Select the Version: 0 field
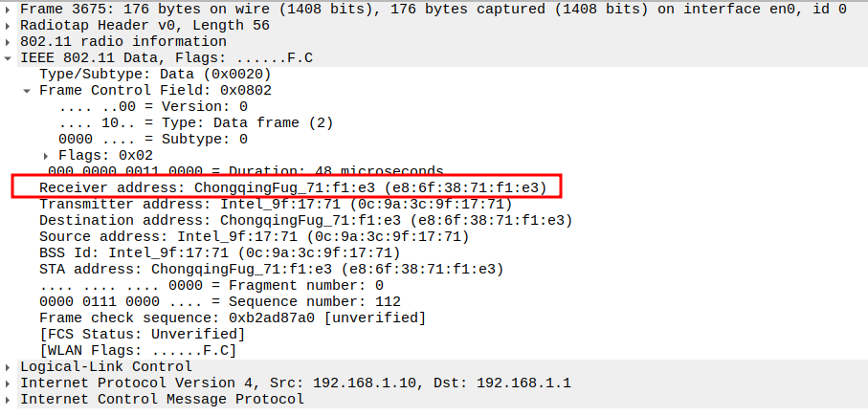 pos(153,106)
